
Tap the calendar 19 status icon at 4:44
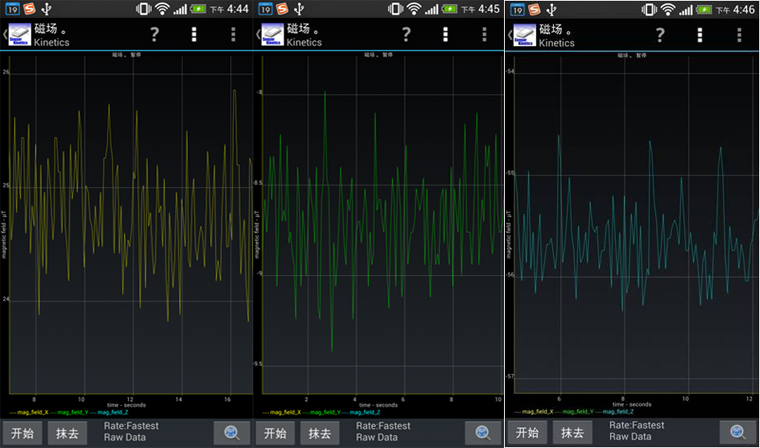(x=13, y=9)
